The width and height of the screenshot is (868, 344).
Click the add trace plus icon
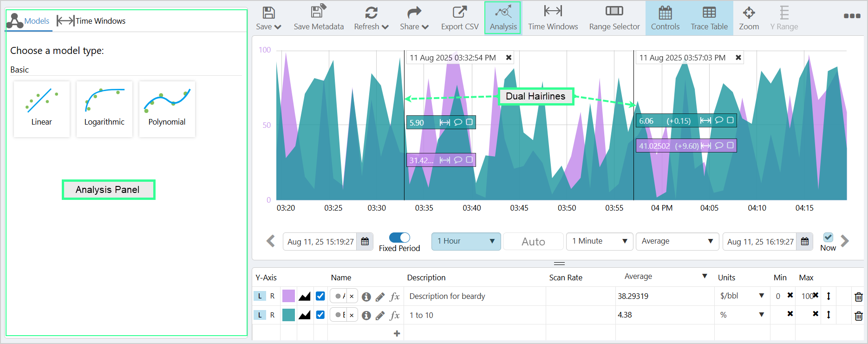(397, 333)
